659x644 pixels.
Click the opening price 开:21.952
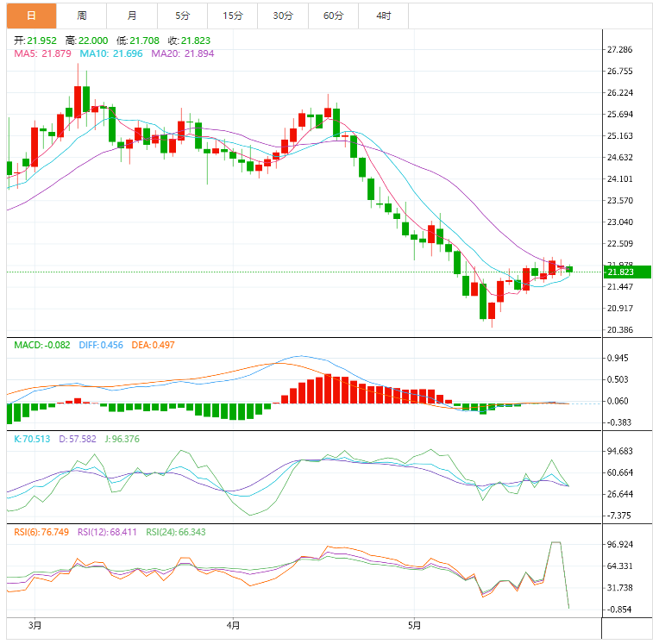35,41
